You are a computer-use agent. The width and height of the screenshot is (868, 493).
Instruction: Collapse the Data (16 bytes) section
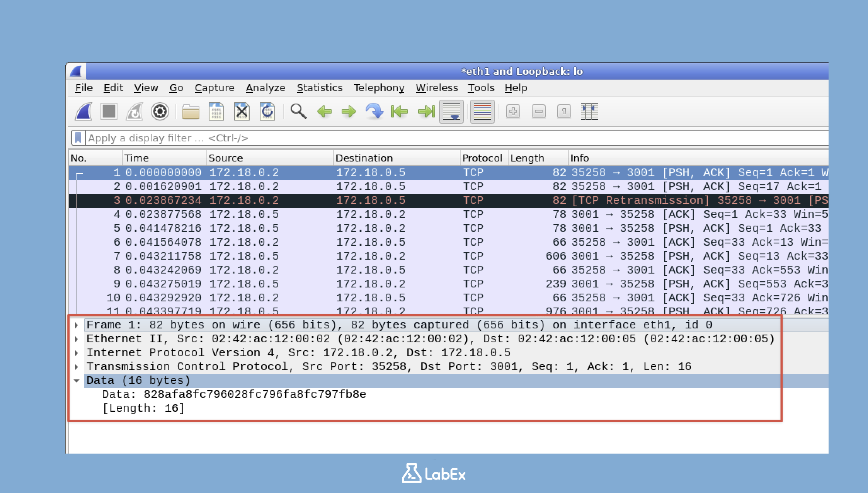77,380
